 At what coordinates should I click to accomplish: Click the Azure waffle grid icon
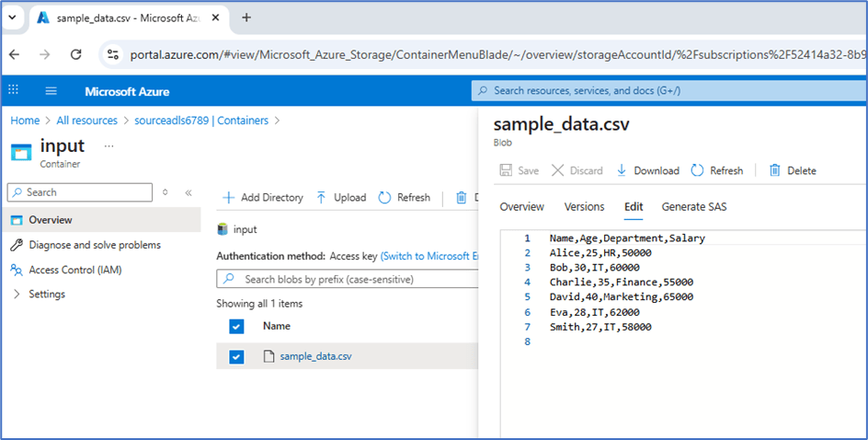(14, 91)
